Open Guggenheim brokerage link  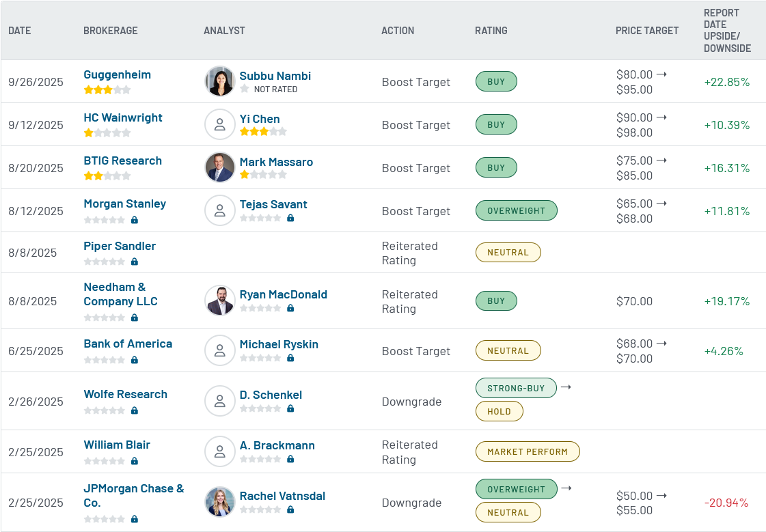click(x=118, y=74)
